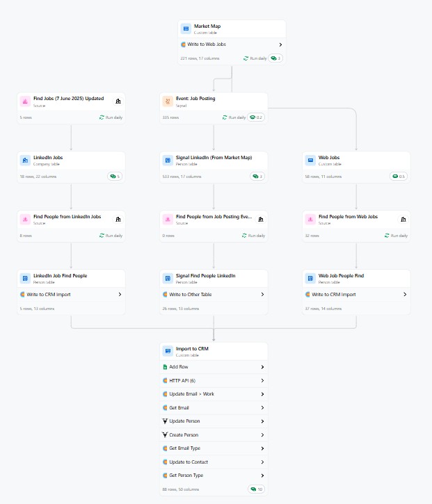432x504 pixels.
Task: Click the LinkedIn Jobs company table icon
Action: 24,160
